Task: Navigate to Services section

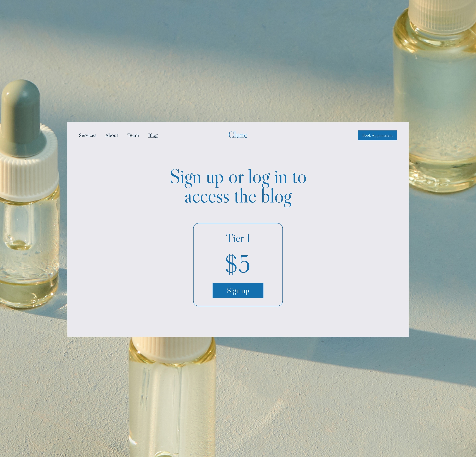Action: click(88, 135)
